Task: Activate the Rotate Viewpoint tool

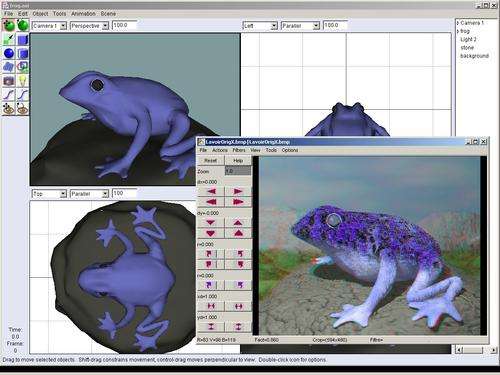Action: pyautogui.click(x=22, y=109)
